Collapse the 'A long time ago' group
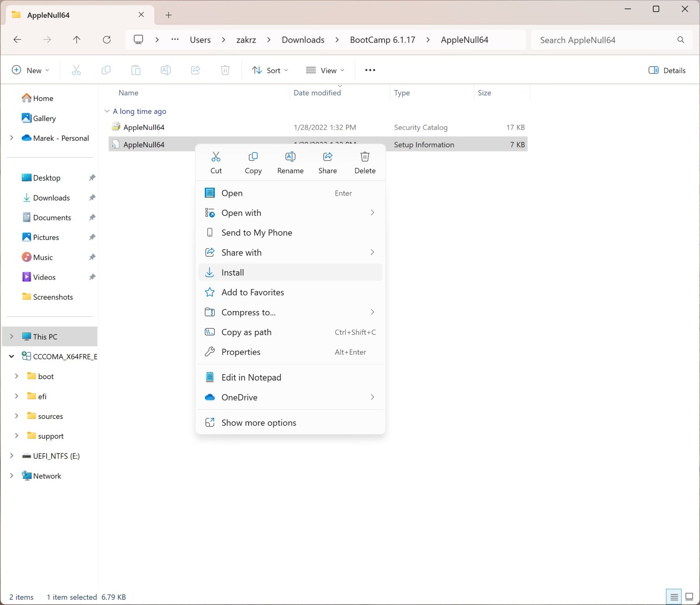This screenshot has width=700, height=605. tap(107, 111)
